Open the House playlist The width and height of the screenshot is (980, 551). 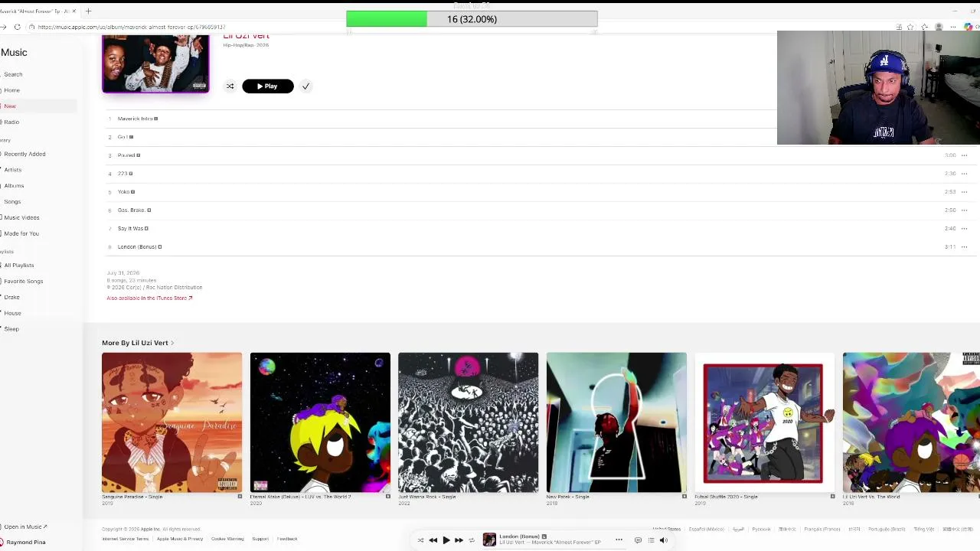(x=12, y=313)
